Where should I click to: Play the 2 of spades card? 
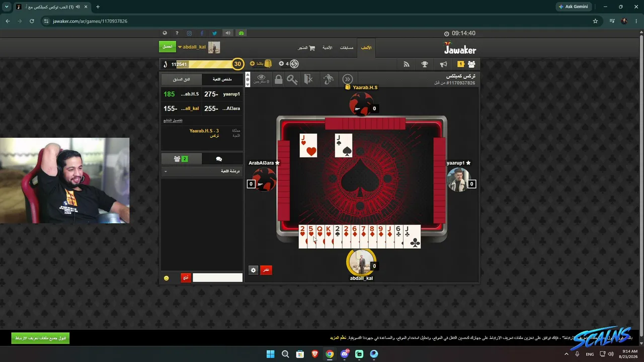[338, 236]
